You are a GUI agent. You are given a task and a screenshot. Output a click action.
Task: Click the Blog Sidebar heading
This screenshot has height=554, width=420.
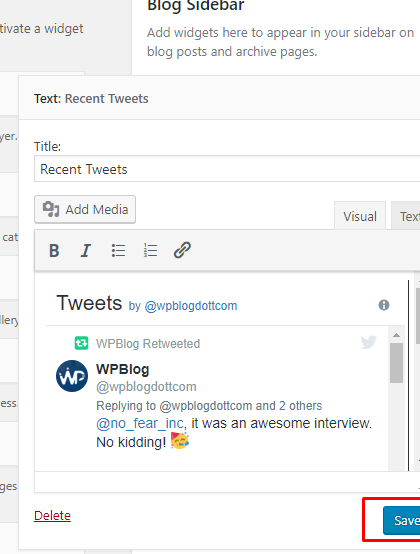(x=196, y=5)
